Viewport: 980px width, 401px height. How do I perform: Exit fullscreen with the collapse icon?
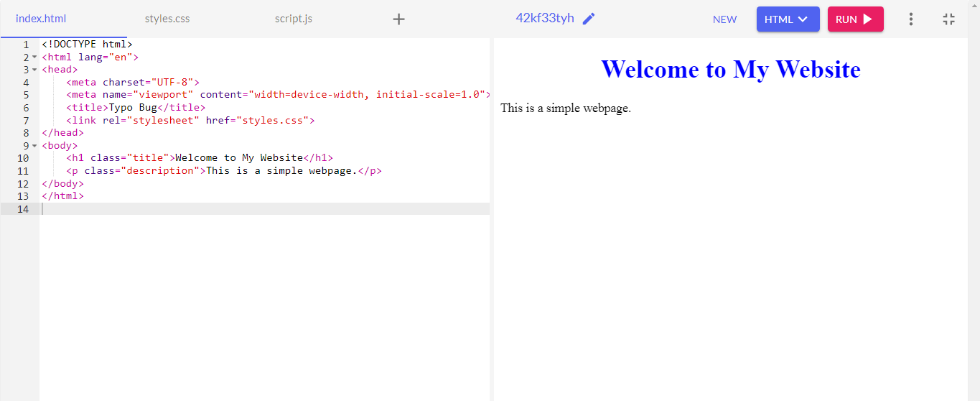[x=949, y=19]
